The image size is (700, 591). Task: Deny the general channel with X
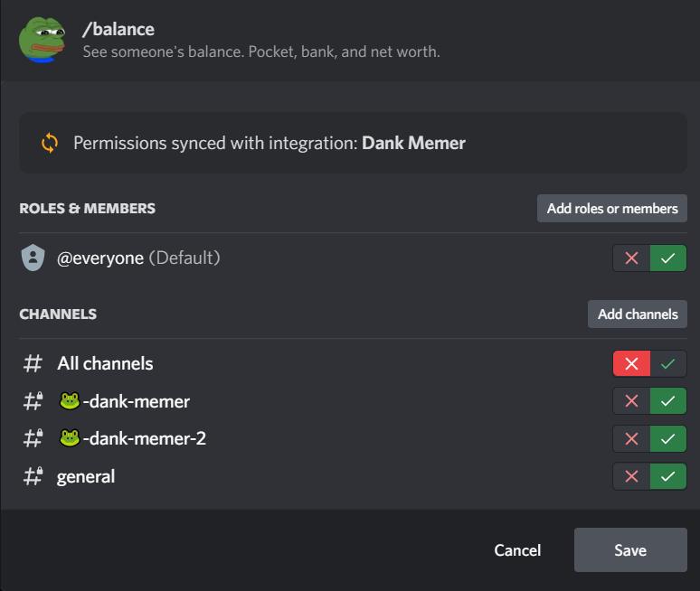tap(631, 476)
